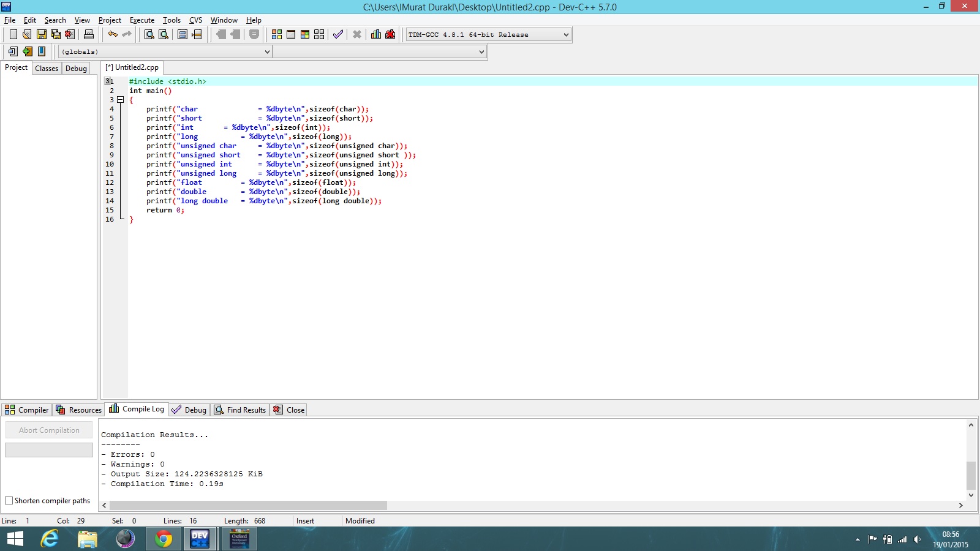Collapse the main() code fold at line 3
The height and width of the screenshot is (551, 980).
(121, 100)
